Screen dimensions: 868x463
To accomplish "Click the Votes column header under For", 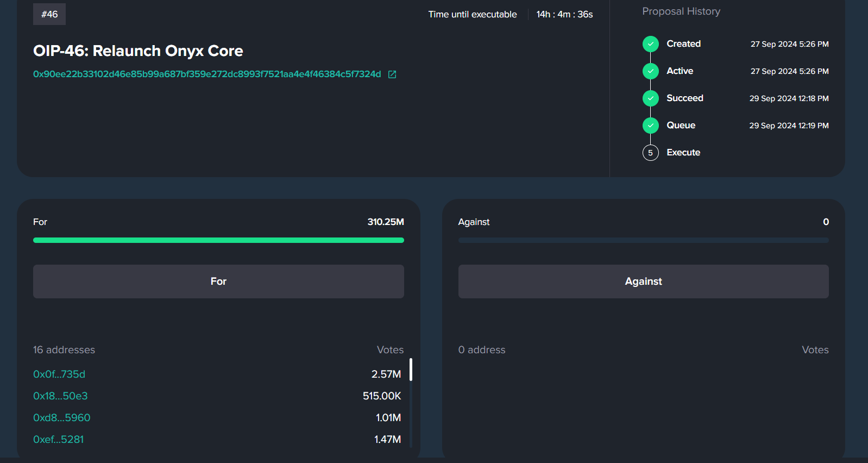I will 390,350.
